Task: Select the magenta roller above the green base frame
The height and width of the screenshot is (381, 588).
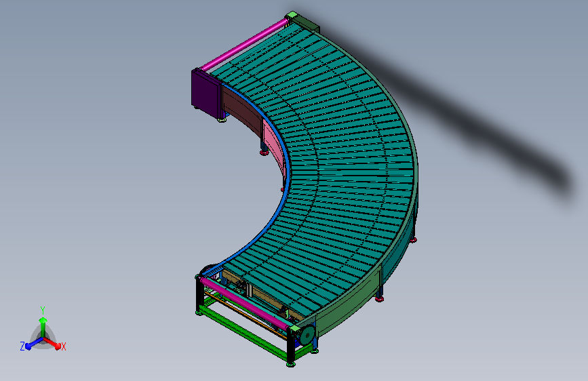Action: (245, 303)
